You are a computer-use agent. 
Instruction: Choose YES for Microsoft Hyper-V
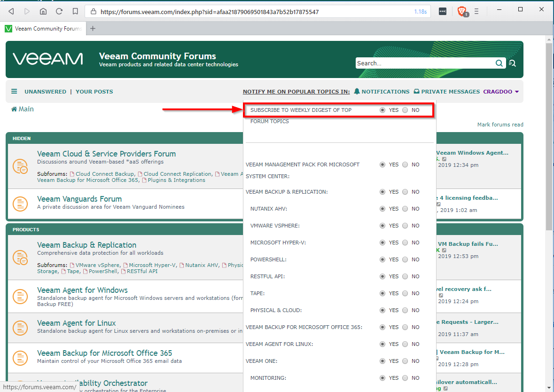pos(382,243)
